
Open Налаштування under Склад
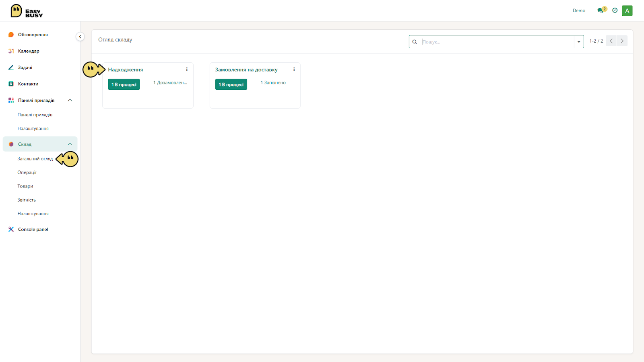click(x=33, y=214)
